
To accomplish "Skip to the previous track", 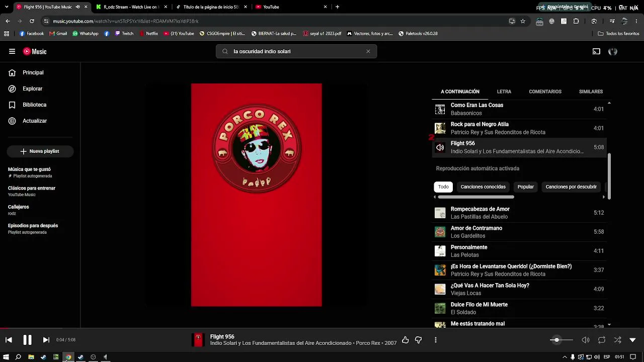I will tap(9, 340).
